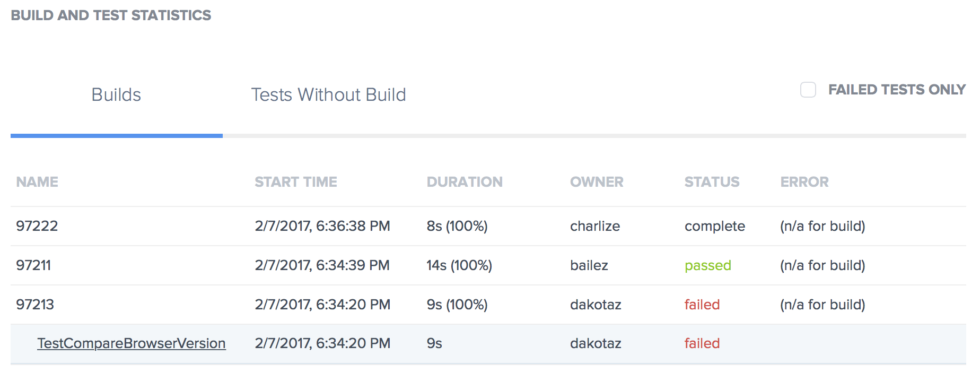This screenshot has width=980, height=381.
Task: Click the failed status of the TestCompareBrowserVersion row
Action: tap(702, 343)
